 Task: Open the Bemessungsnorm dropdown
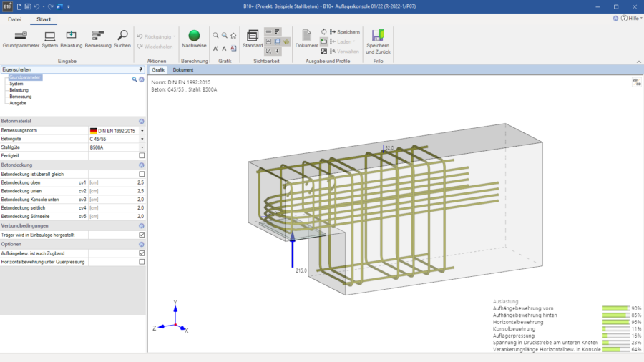click(x=142, y=131)
